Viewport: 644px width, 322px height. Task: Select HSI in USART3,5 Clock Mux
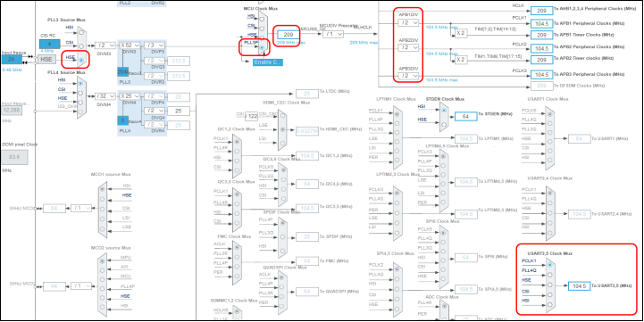coord(549,304)
